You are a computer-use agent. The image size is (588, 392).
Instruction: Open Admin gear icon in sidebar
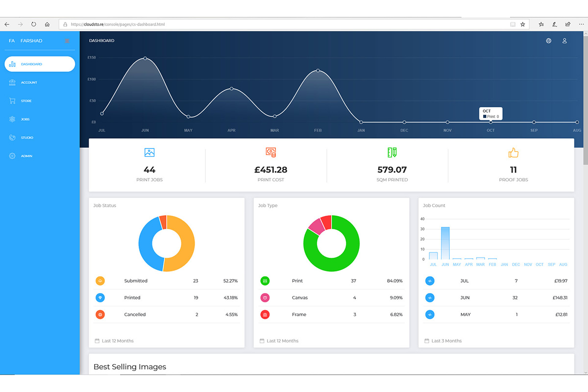[12, 156]
